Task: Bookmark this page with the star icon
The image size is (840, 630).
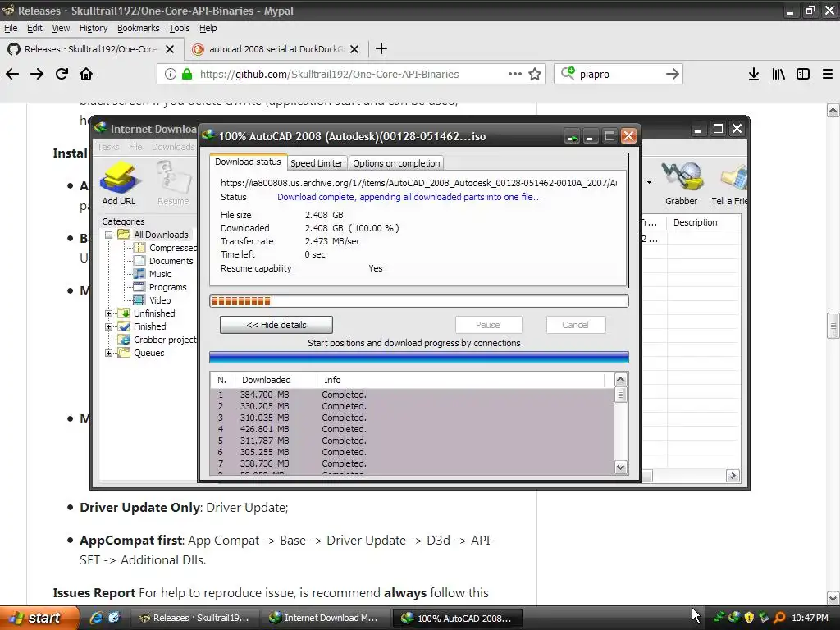Action: [535, 74]
